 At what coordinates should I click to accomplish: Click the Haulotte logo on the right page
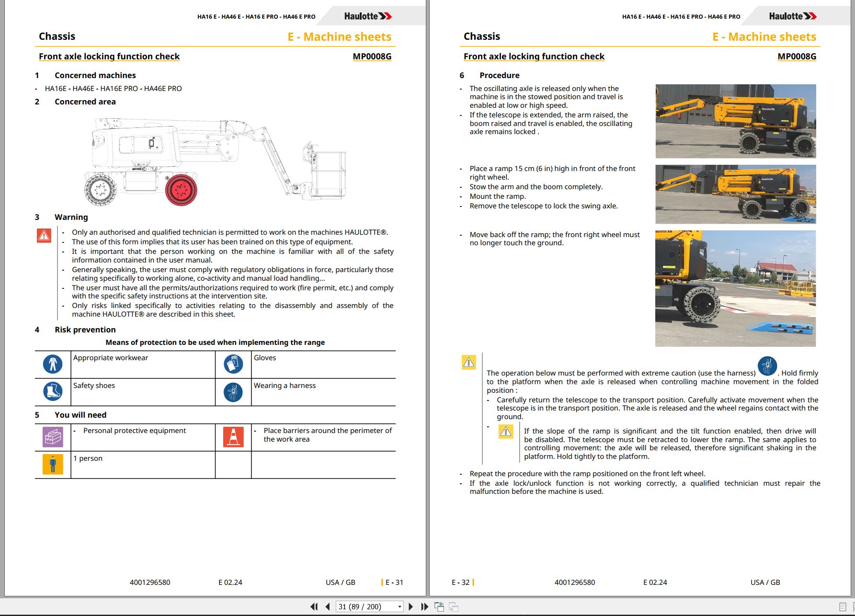coord(793,16)
